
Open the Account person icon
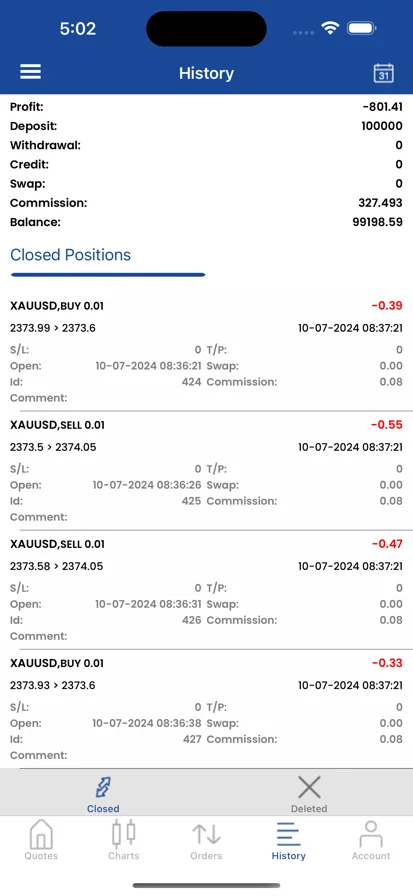(x=371, y=834)
